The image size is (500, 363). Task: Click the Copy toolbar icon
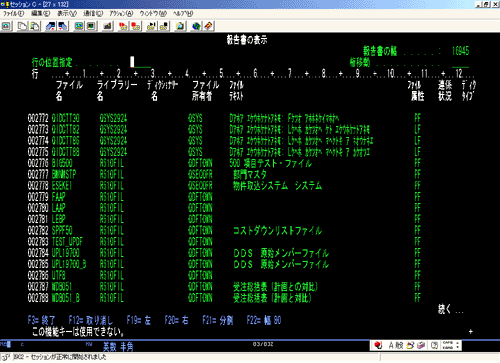click(x=22, y=26)
